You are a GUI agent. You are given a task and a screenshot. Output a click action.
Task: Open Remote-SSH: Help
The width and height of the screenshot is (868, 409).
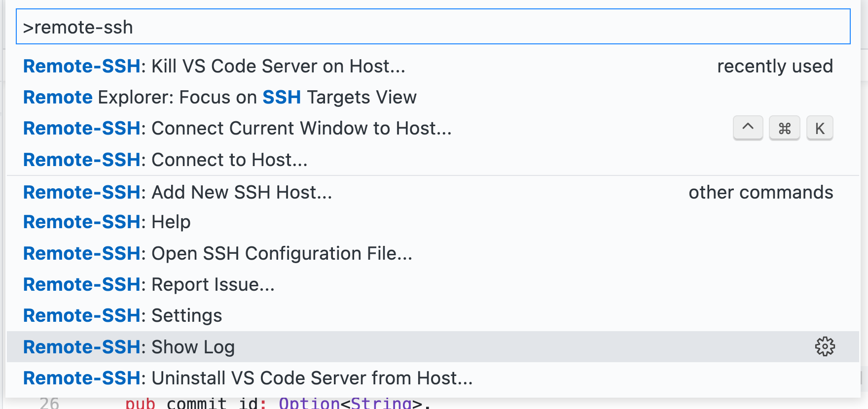433,222
